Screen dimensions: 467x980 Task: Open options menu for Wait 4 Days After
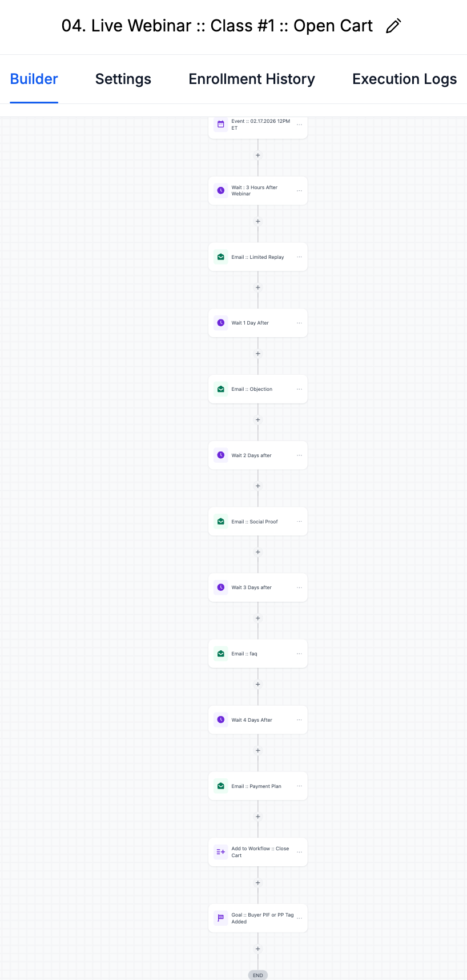pos(299,720)
